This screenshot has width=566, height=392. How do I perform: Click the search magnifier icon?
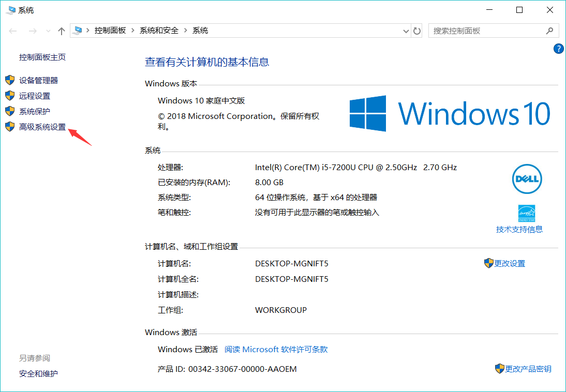[549, 31]
